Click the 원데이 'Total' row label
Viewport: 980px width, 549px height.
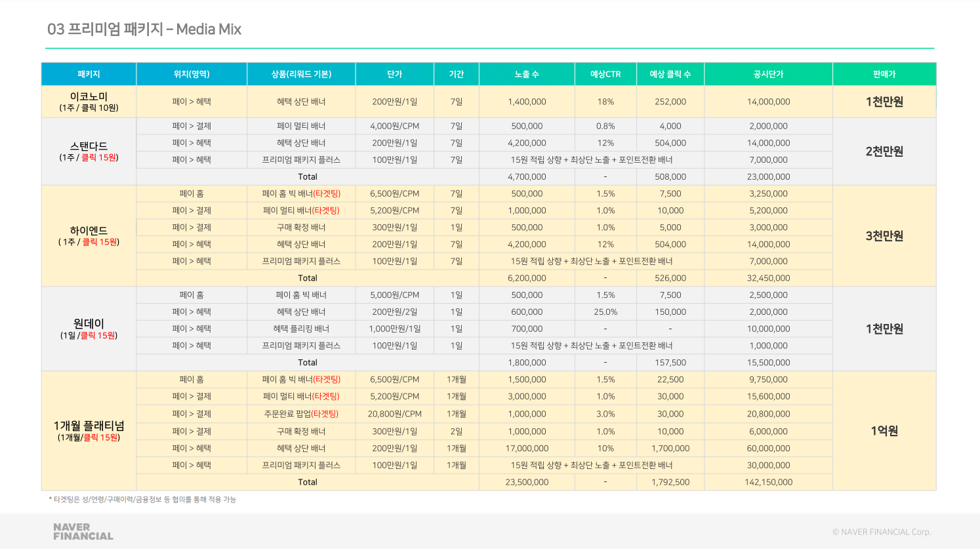(308, 362)
